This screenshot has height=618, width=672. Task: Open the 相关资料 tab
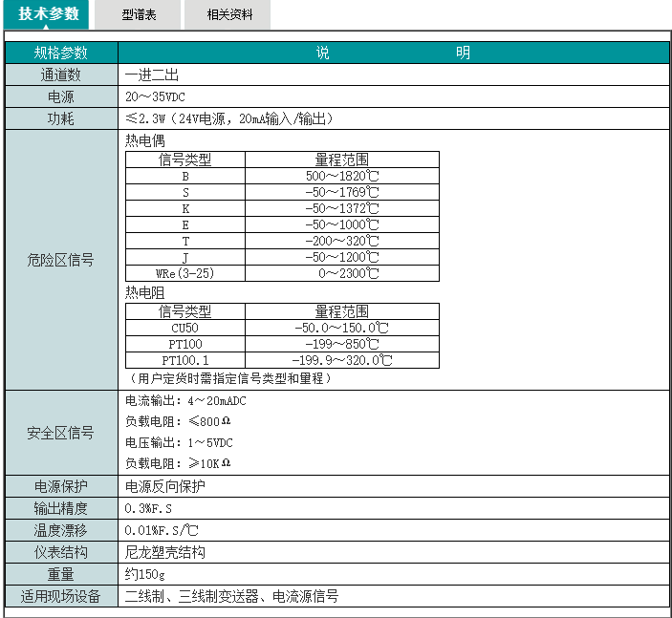228,14
